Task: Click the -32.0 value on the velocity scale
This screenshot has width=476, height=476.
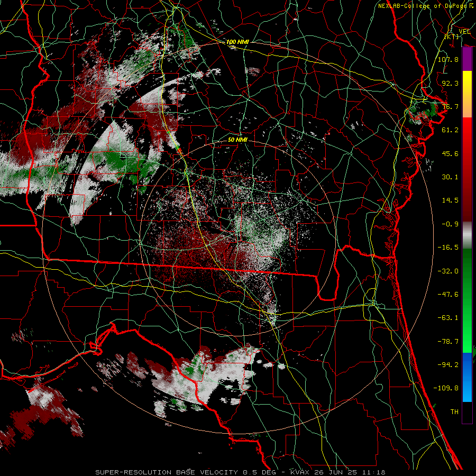Action: 448,271
